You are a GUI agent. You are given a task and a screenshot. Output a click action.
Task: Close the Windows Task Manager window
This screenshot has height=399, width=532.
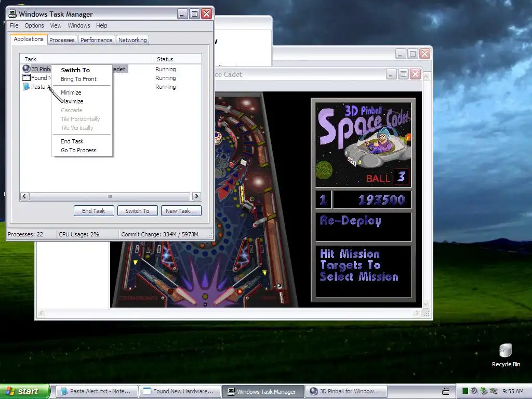tap(207, 14)
